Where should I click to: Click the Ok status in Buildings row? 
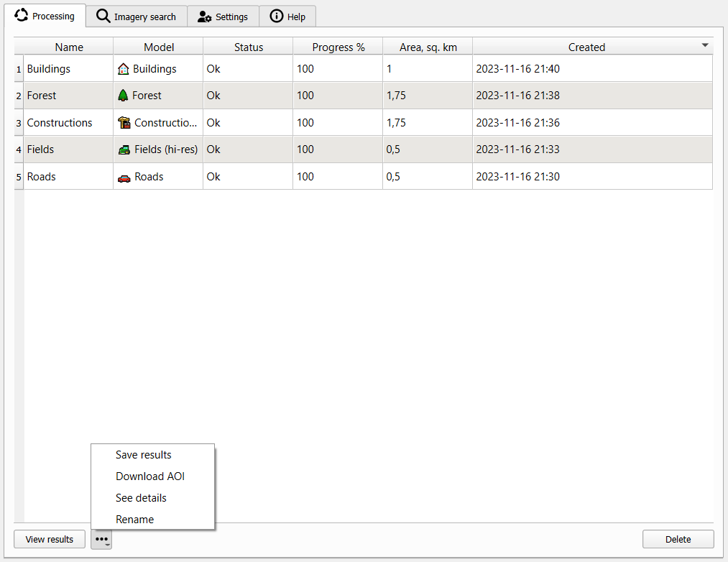tap(213, 69)
